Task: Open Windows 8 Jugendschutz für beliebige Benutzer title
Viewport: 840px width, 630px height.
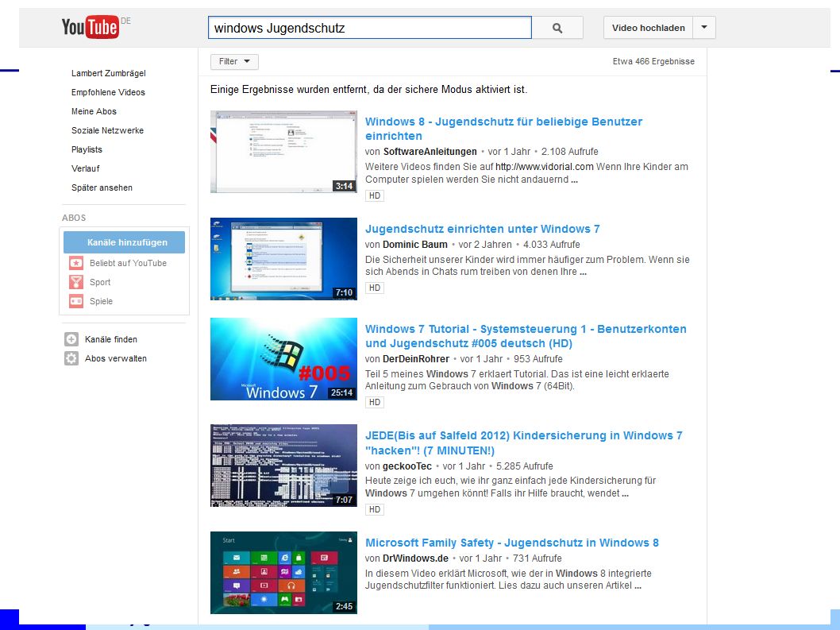Action: click(503, 129)
